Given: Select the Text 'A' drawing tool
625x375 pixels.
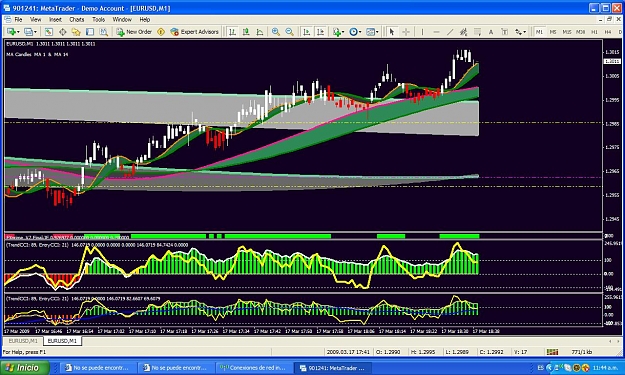Looking at the screenshot, I should (491, 32).
